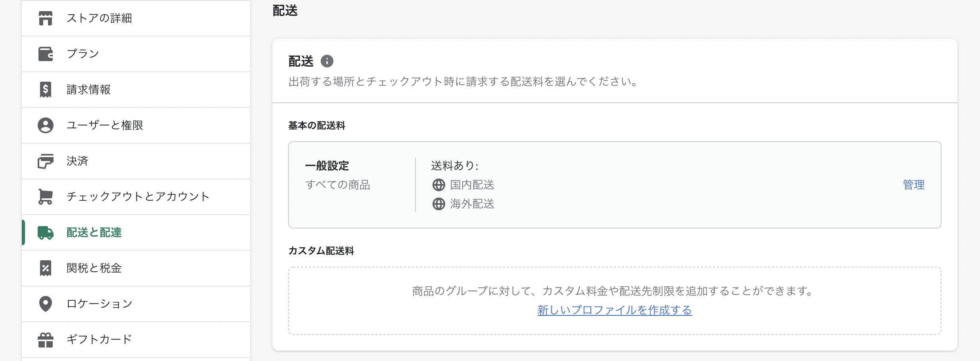980x361 pixels.
Task: Click 新しいプロファイルを作成する link
Action: coord(614,310)
